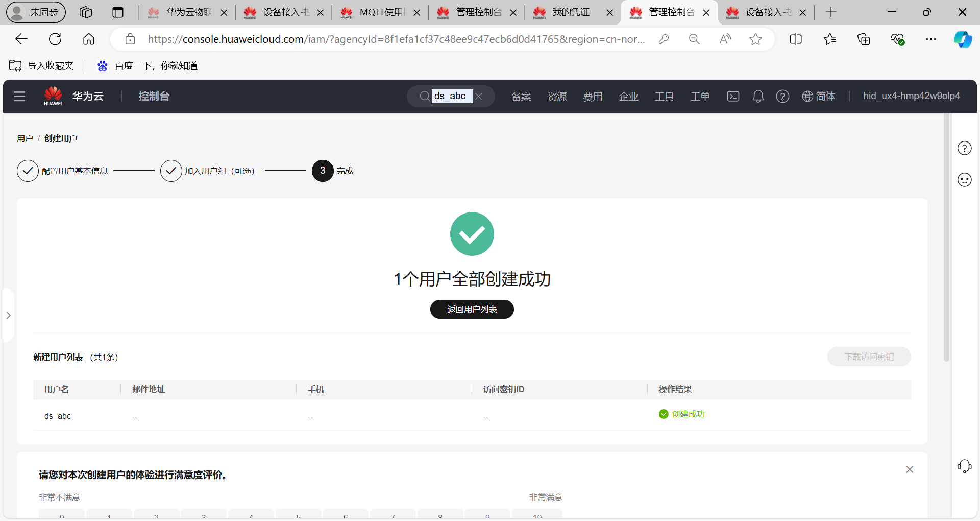980x521 pixels.
Task: Click the Huawei Cloud logo
Action: 53,96
